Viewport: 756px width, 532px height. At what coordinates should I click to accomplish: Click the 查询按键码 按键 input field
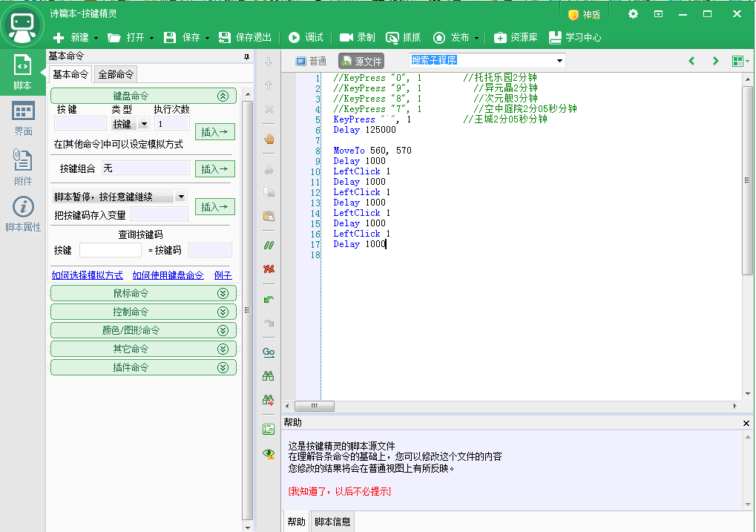click(x=111, y=250)
